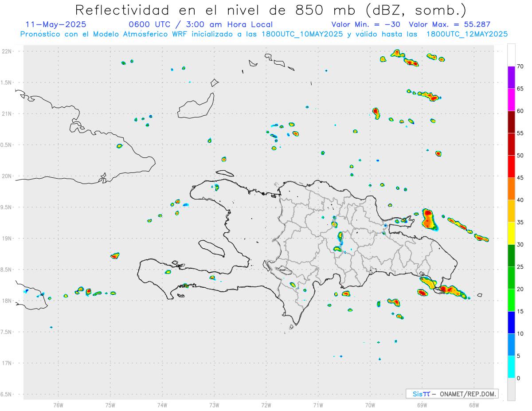Click the yellow 30–35 dBZ colorbar segment

point(511,233)
